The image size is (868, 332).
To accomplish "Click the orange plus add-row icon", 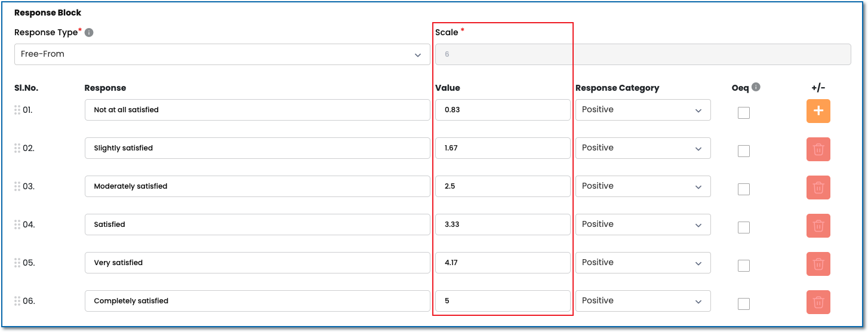I will pyautogui.click(x=818, y=111).
